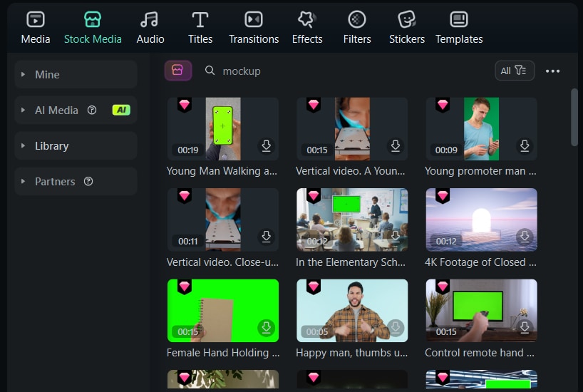583x392 pixels.
Task: Click premium gem on Young Man Walking
Action: pos(185,105)
